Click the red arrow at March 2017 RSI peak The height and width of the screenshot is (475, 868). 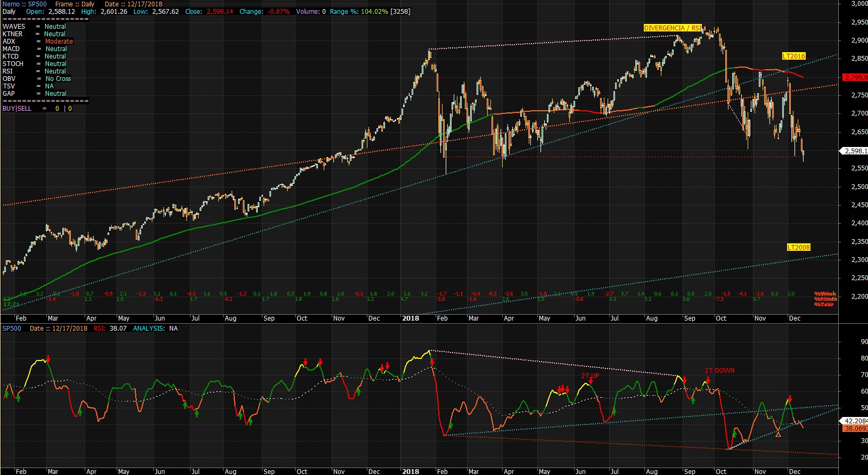(48, 359)
